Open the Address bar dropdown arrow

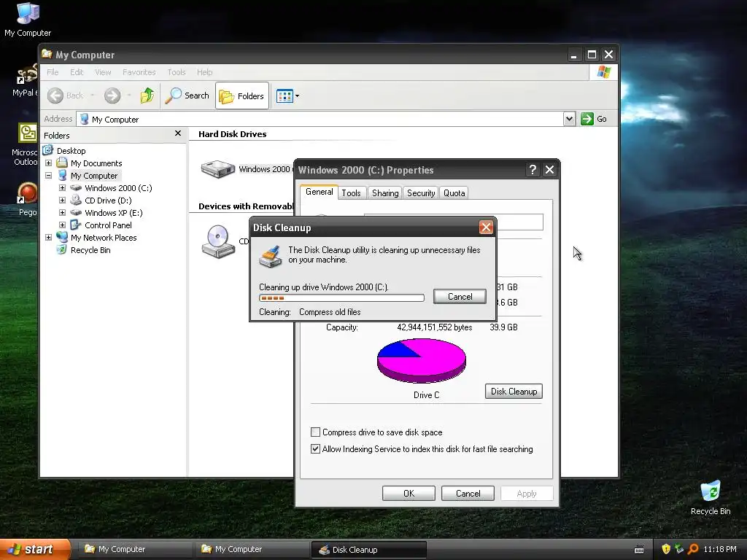click(569, 119)
